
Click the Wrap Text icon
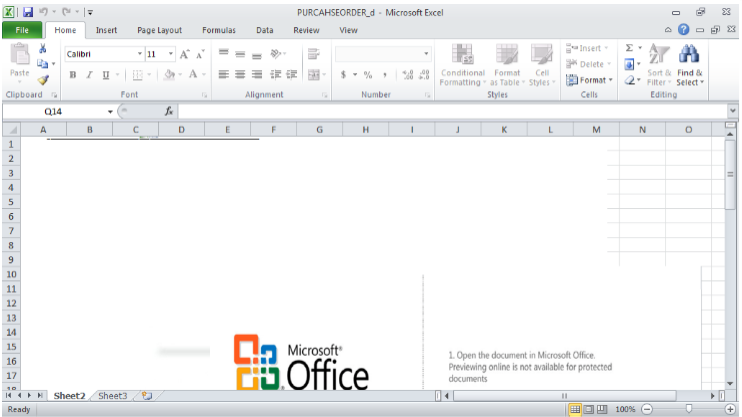pos(313,53)
